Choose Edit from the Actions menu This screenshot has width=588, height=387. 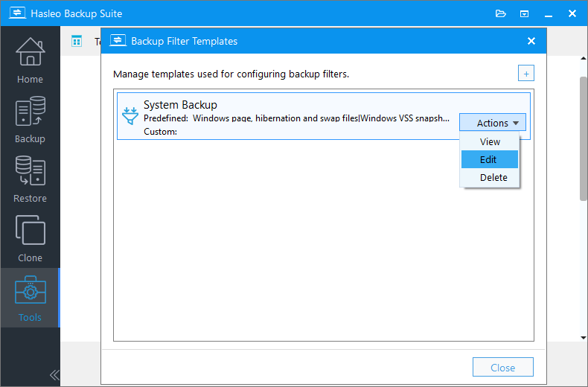[x=489, y=159]
